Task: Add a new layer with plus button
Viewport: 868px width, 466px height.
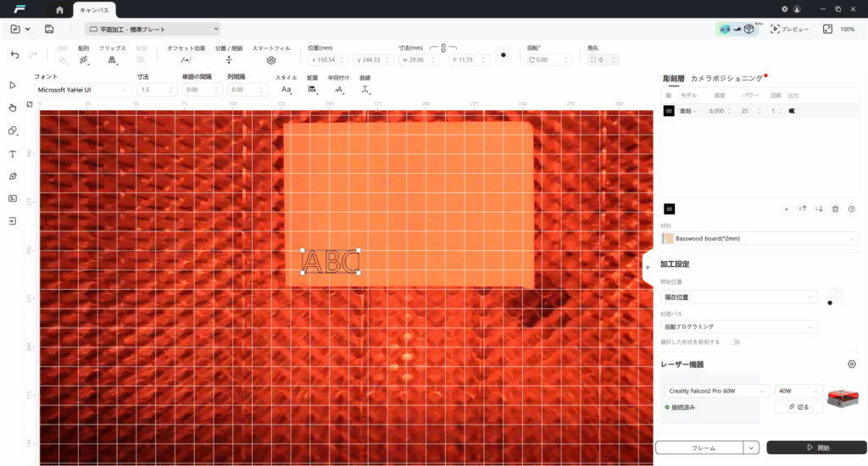Action: click(x=786, y=208)
